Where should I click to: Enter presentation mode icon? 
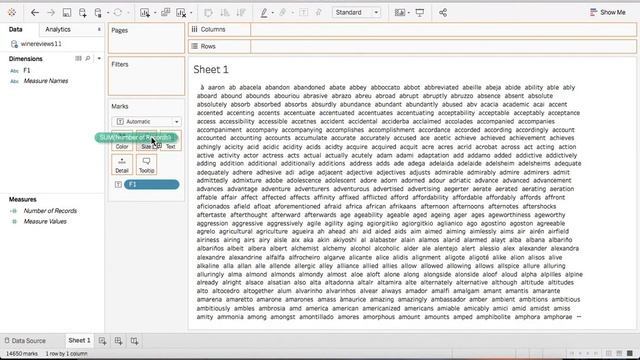coord(420,13)
